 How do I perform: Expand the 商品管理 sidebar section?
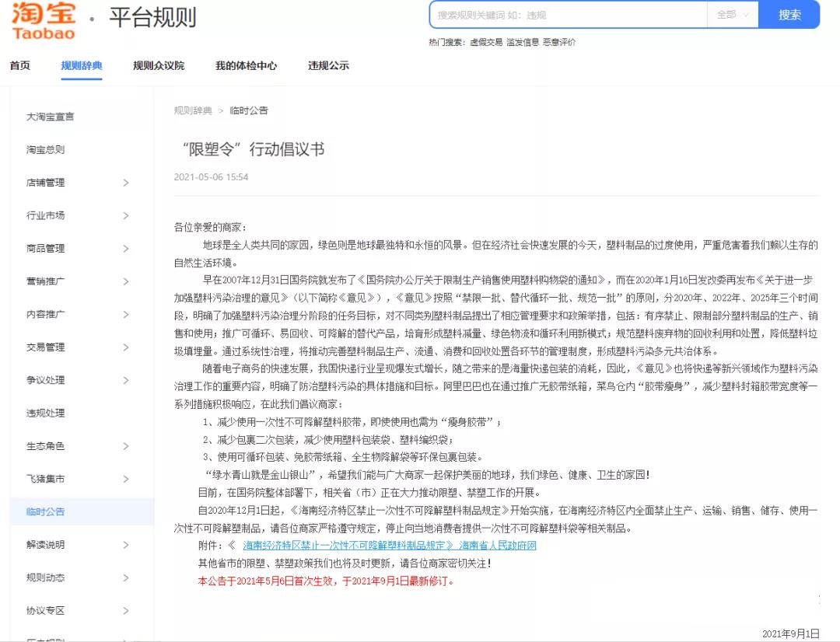coord(50,248)
